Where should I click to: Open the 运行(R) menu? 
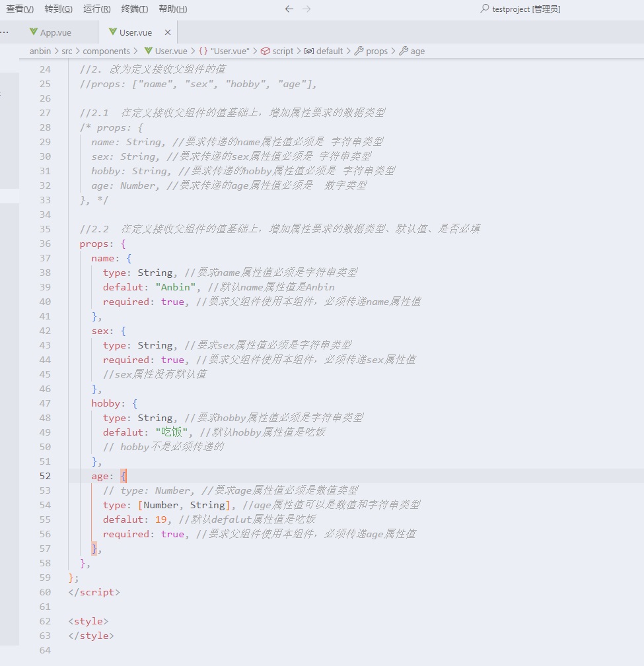tap(96, 9)
